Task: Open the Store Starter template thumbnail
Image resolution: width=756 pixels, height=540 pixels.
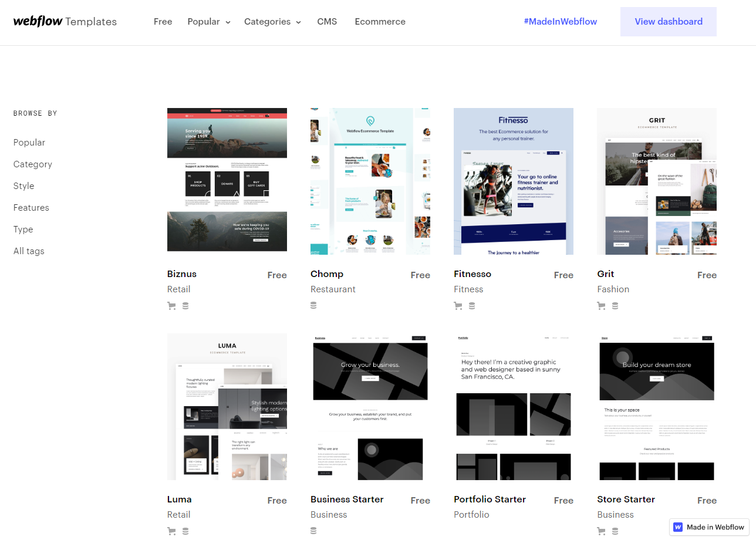Action: [657, 407]
